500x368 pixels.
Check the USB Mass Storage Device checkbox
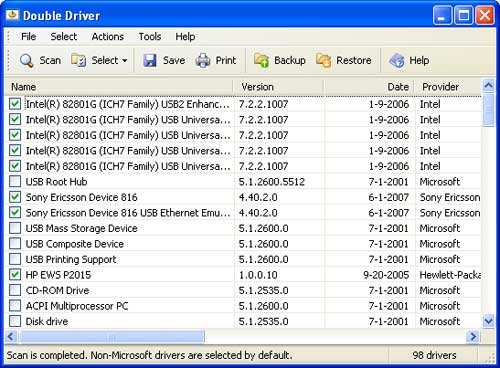[15, 228]
